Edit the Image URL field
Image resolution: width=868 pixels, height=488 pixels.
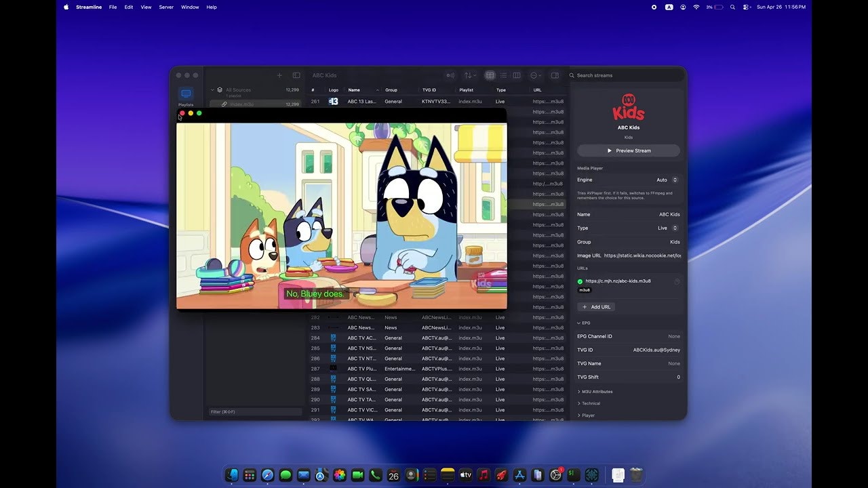click(x=642, y=256)
